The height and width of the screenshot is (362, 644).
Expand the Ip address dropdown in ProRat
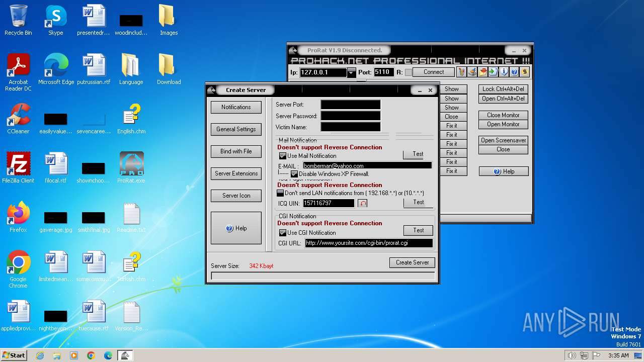tap(352, 72)
